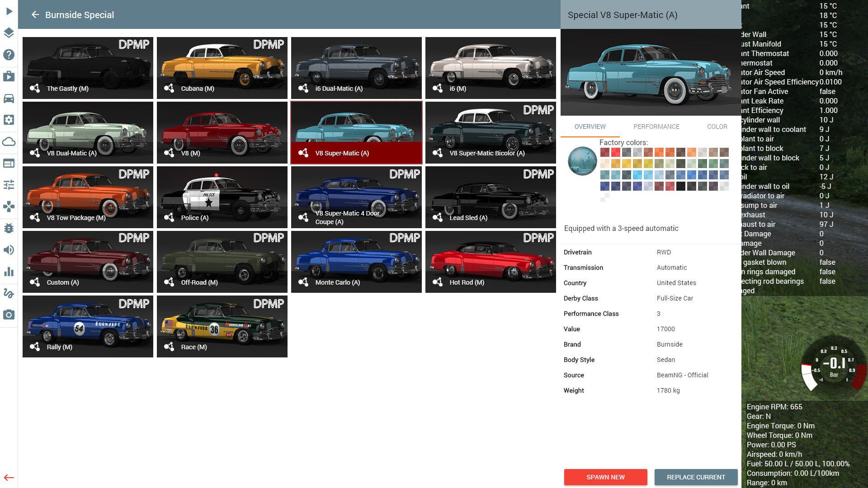Select the V8 Tow Package (M) configuration
This screenshot has width=868, height=488.
pos(88,197)
